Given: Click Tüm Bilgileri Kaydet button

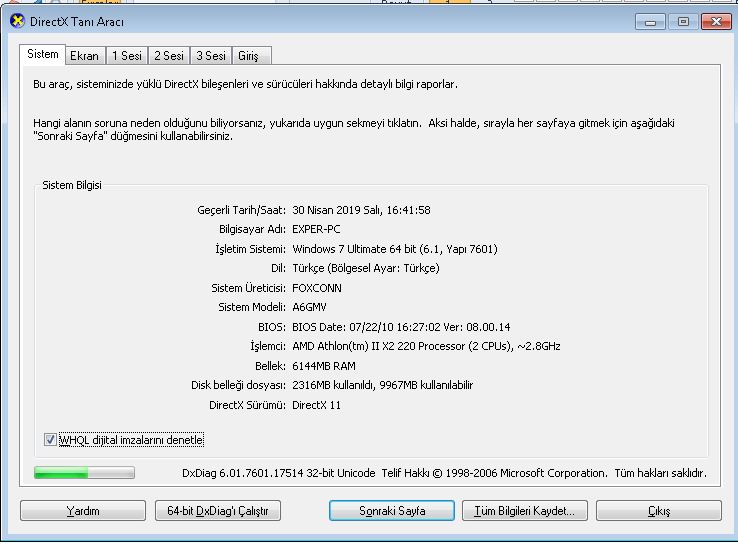Looking at the screenshot, I should pyautogui.click(x=525, y=511).
